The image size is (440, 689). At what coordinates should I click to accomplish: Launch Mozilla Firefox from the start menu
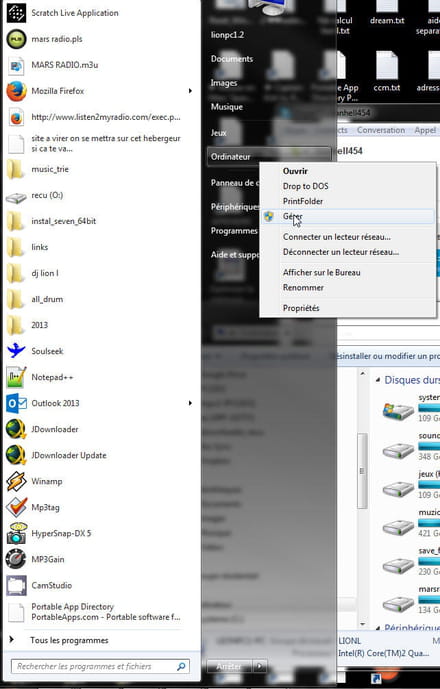[100, 91]
